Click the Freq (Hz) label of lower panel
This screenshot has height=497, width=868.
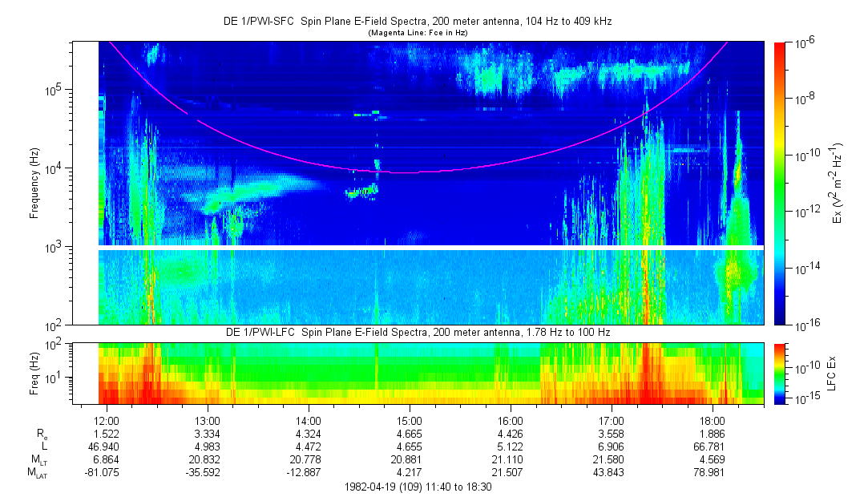tap(34, 374)
